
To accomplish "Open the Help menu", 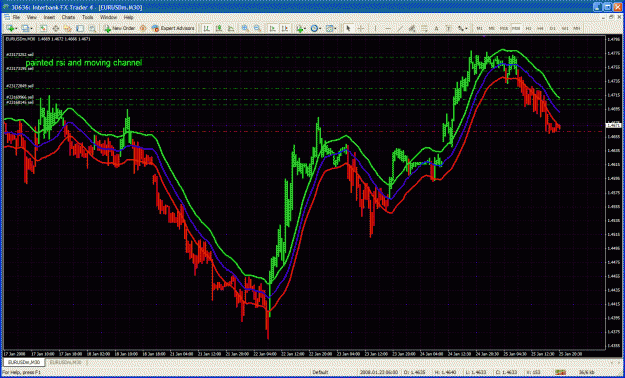I will [x=128, y=18].
